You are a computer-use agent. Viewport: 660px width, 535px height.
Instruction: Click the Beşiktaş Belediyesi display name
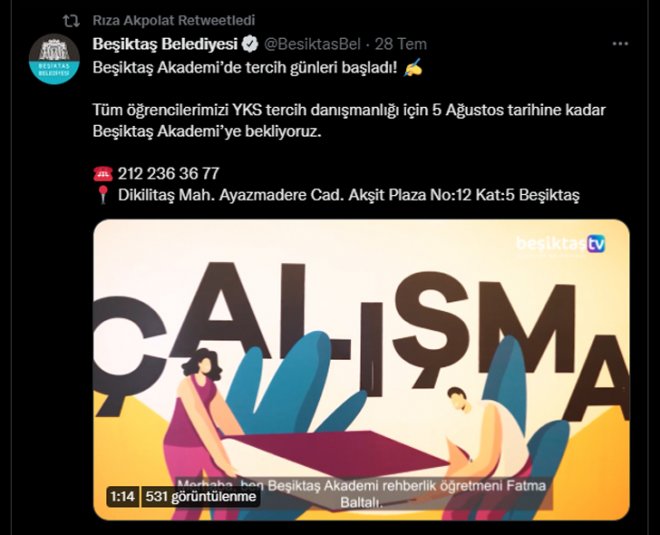pyautogui.click(x=165, y=44)
